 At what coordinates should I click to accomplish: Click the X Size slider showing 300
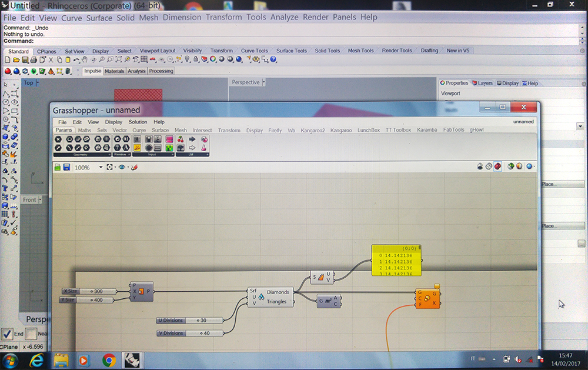(89, 291)
